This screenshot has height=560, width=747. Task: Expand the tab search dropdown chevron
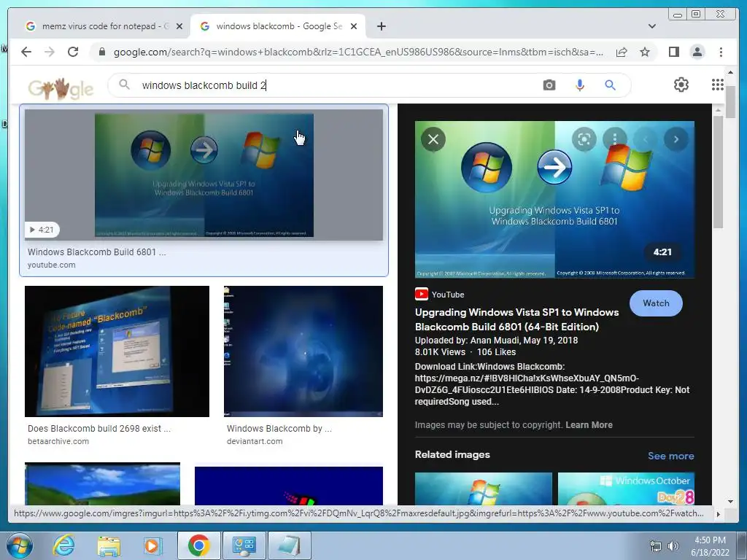point(651,26)
